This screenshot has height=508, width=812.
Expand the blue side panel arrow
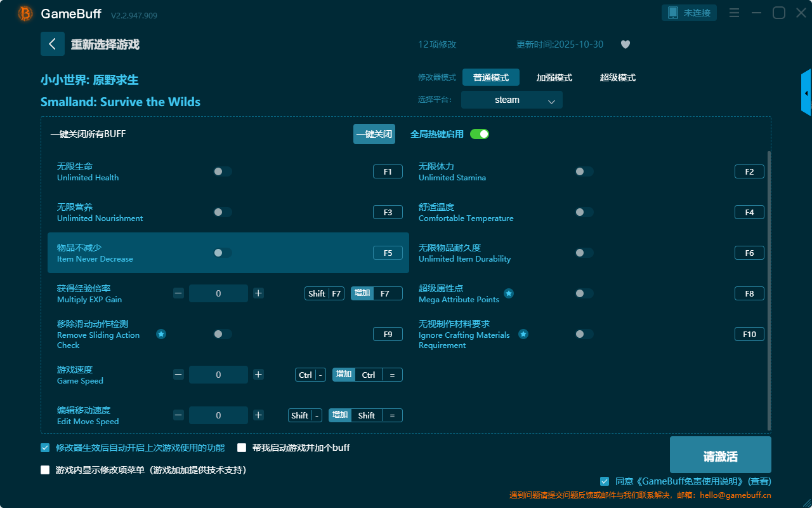point(806,93)
